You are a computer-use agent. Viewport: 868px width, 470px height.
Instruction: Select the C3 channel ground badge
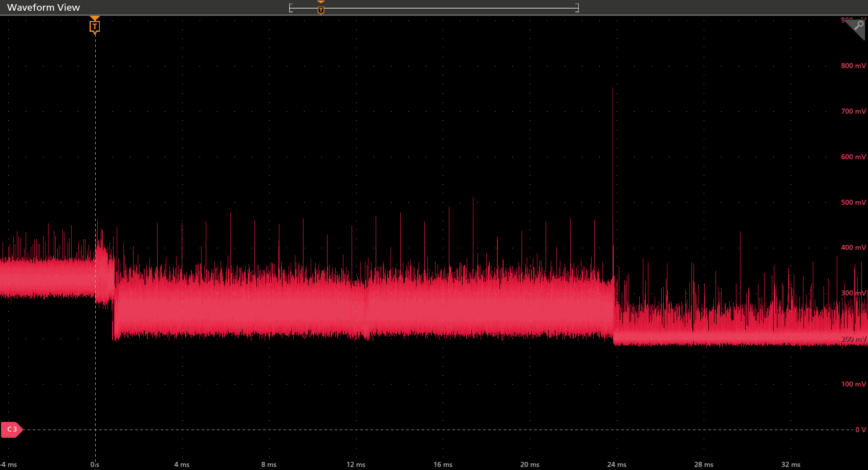click(12, 430)
